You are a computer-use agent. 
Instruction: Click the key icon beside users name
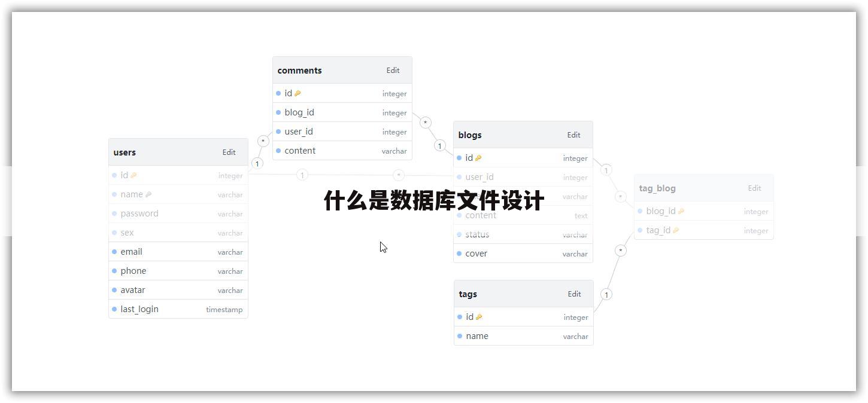(x=148, y=194)
